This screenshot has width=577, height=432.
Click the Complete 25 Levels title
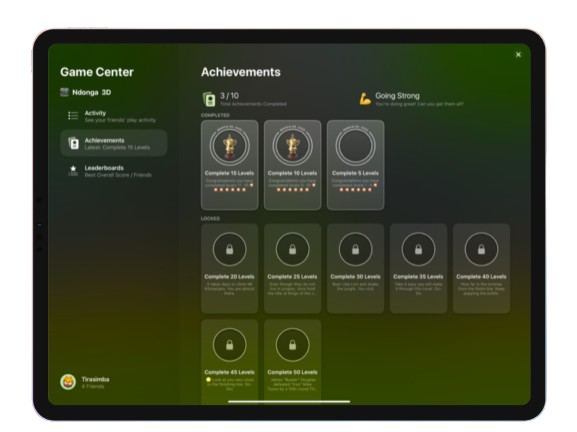pos(292,277)
